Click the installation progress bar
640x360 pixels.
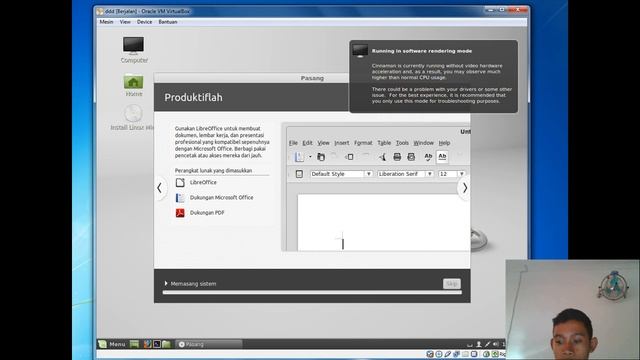(312, 293)
